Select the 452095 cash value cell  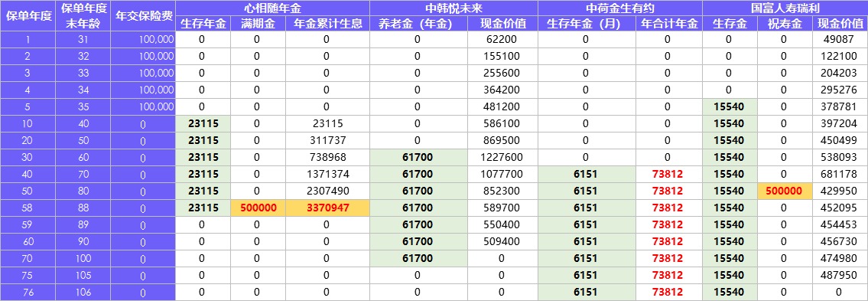(x=839, y=208)
